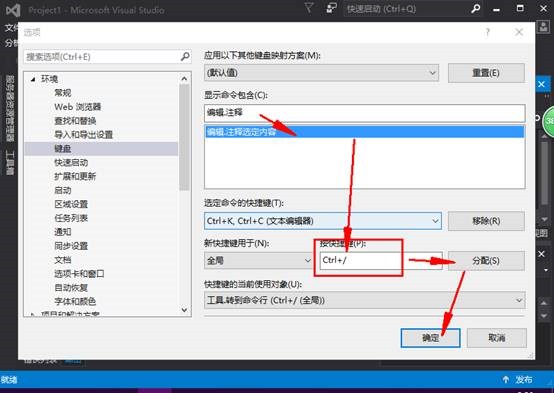This screenshot has width=554, height=393.
Task: Select 启动 in the options tree
Action: pos(63,190)
